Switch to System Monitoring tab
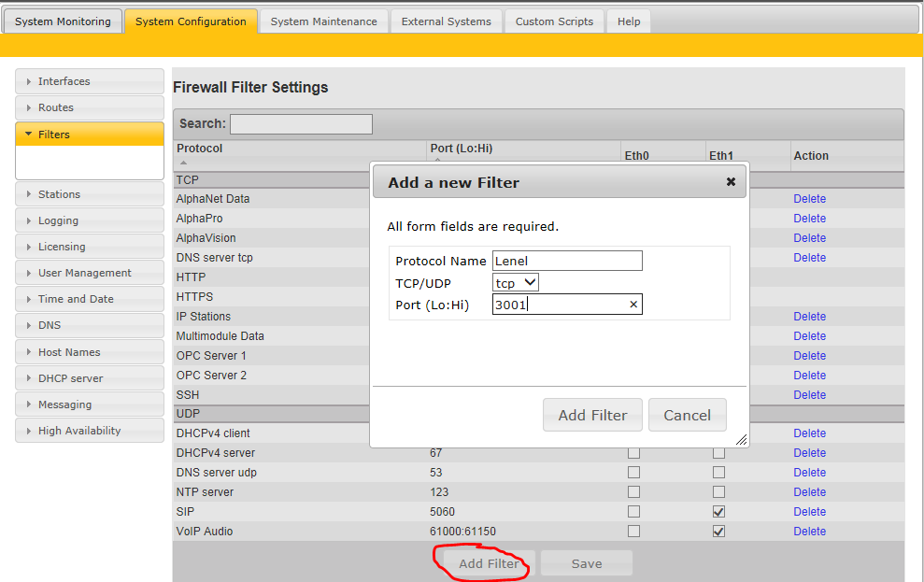Viewport: 924px width, 582px height. click(x=63, y=21)
